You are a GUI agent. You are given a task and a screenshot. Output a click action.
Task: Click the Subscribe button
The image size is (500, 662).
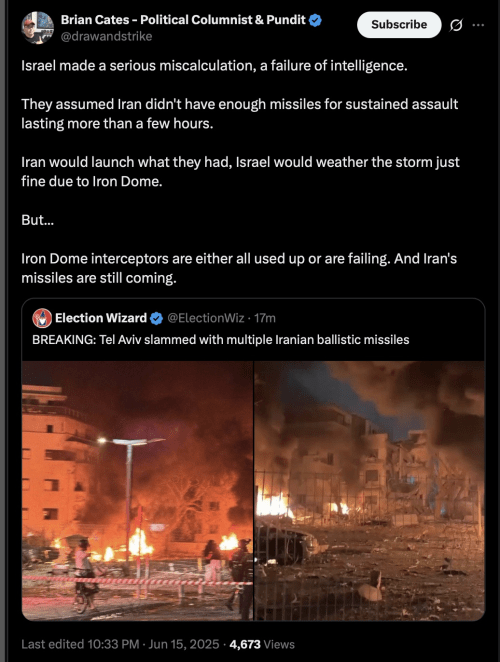coord(399,25)
